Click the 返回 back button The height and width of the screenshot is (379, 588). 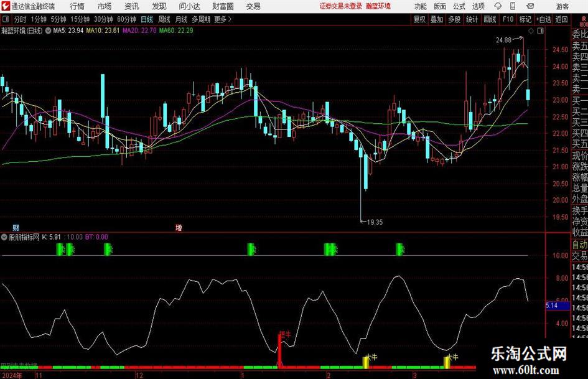pyautogui.click(x=561, y=19)
